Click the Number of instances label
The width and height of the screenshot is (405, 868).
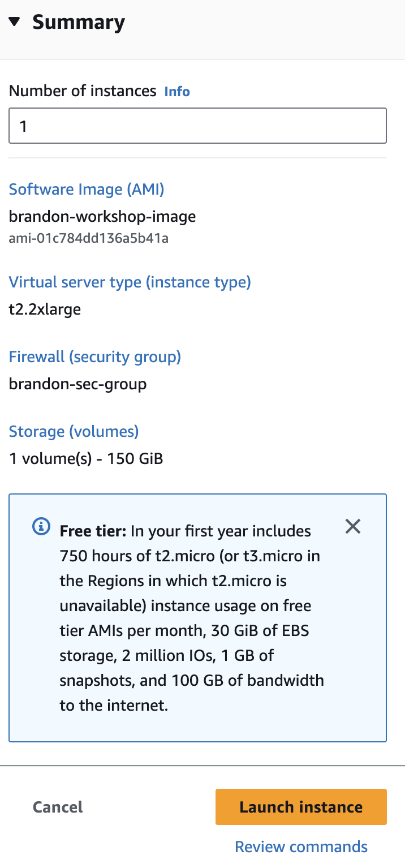tap(83, 91)
